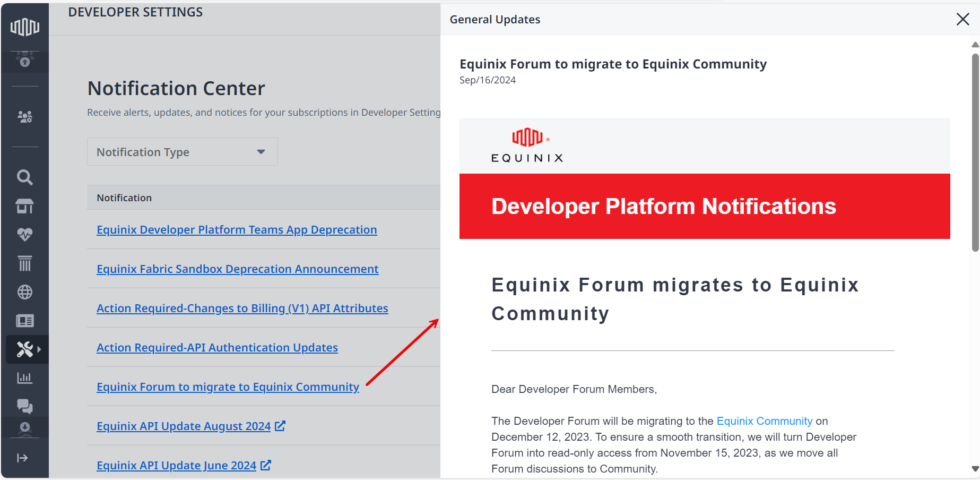This screenshot has height=480, width=980.
Task: Click the General Updates panel title
Action: [495, 20]
